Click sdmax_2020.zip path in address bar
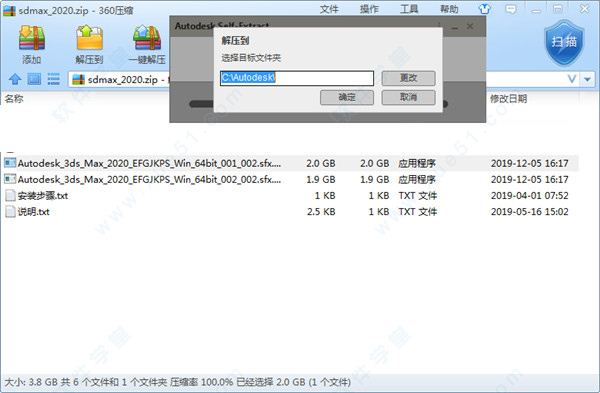Screen dimensions: 600x393 tap(122, 80)
